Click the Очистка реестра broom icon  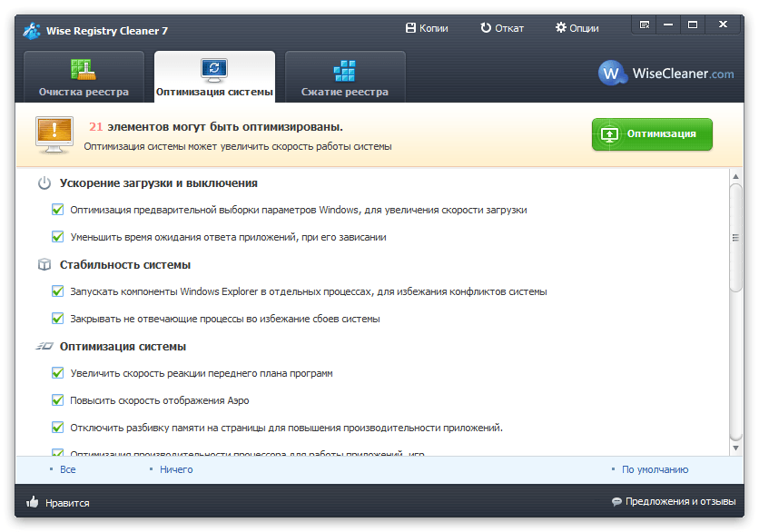84,69
